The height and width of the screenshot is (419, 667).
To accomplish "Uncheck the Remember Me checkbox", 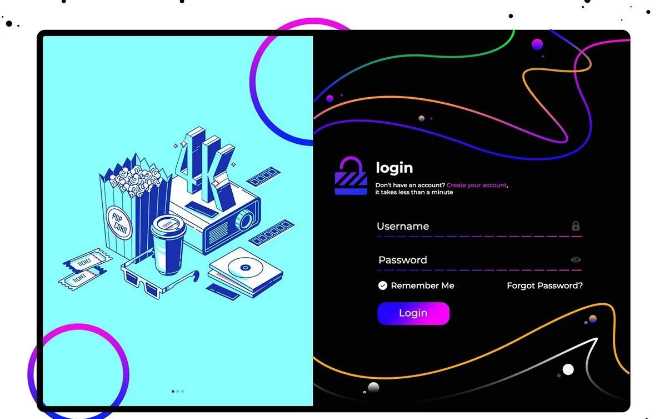I will point(382,285).
